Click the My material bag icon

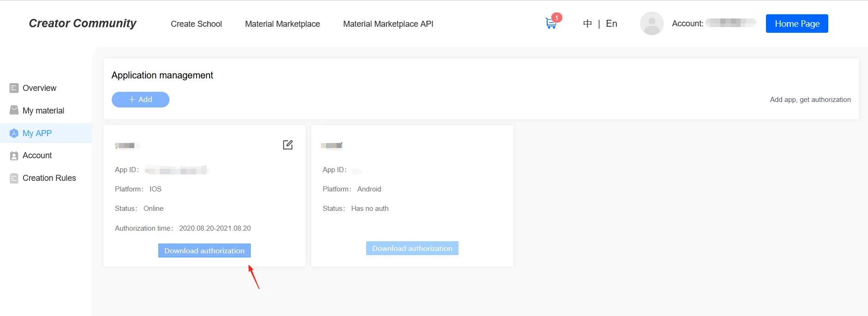[x=14, y=110]
